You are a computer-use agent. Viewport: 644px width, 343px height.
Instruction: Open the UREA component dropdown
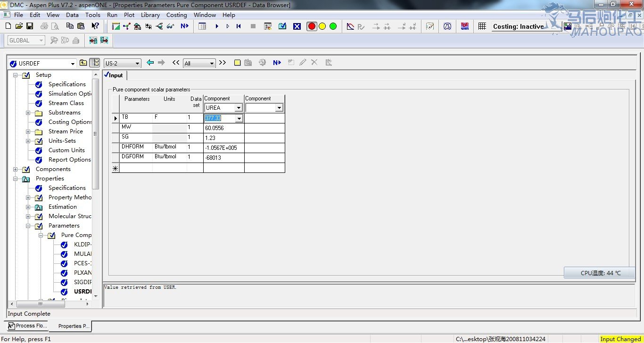click(x=239, y=108)
